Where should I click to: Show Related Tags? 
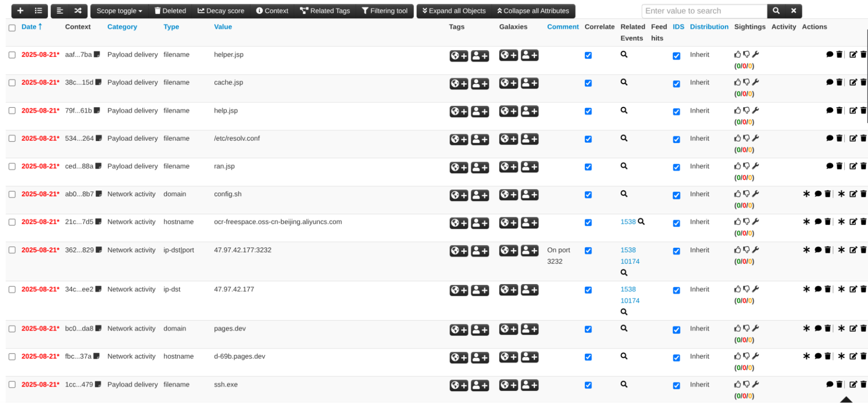(325, 11)
